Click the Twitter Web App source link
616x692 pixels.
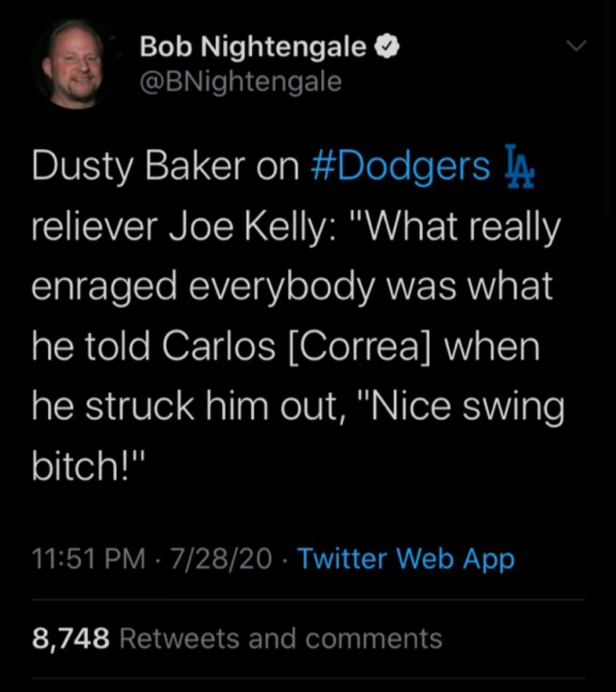tap(406, 560)
